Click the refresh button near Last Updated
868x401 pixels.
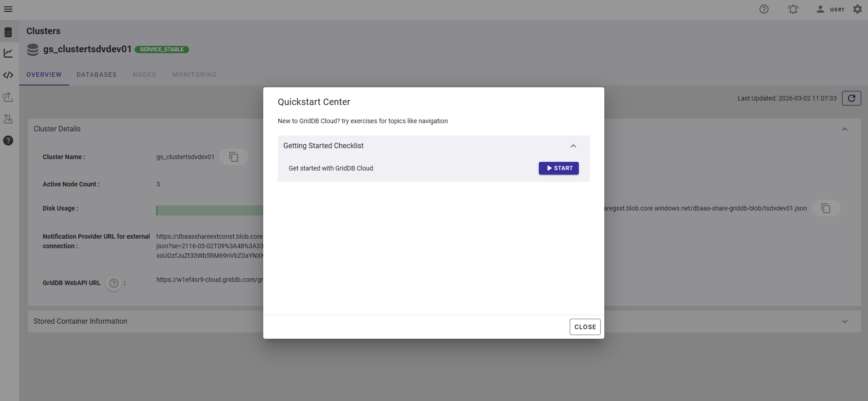[852, 98]
